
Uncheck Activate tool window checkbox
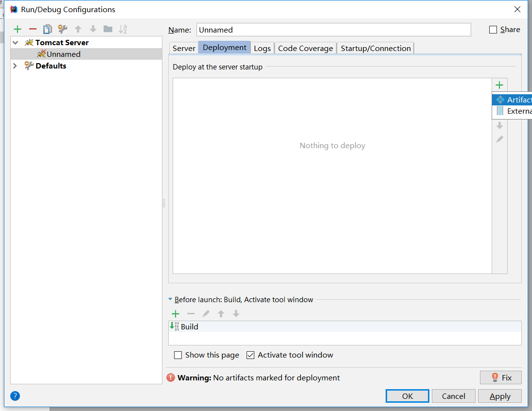[250, 355]
